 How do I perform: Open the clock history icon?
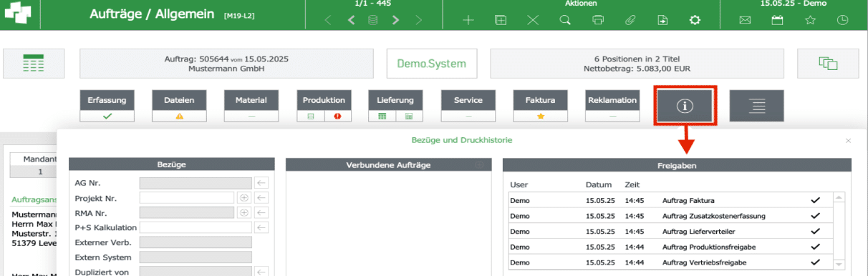coord(843,20)
